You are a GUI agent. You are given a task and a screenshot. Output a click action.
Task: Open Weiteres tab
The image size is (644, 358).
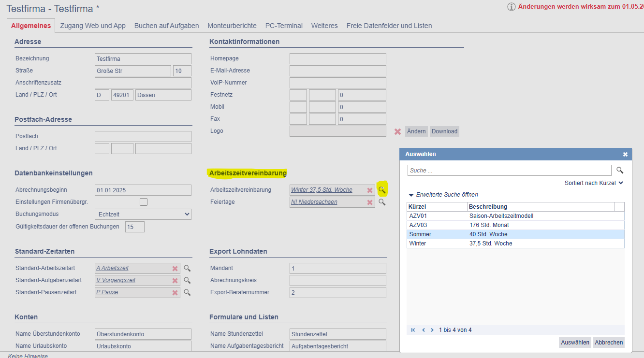pyautogui.click(x=324, y=26)
